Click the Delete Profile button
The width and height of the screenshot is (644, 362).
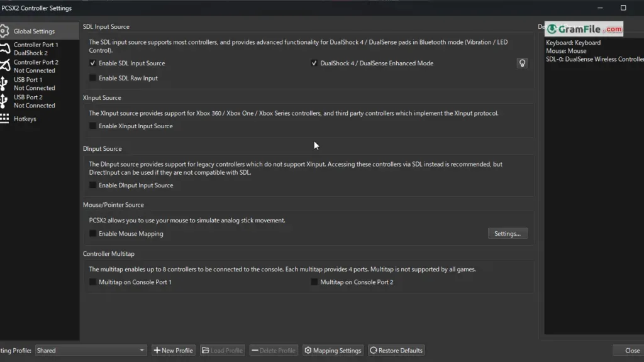pos(274,351)
